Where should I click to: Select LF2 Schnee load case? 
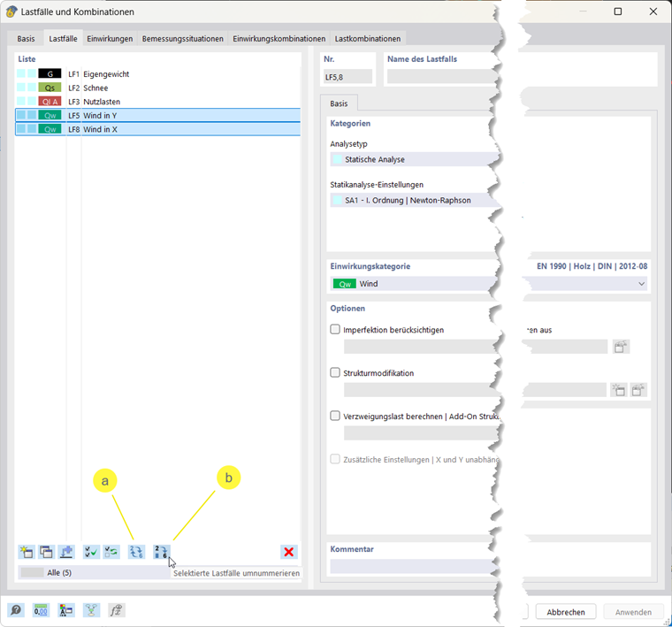coord(157,88)
